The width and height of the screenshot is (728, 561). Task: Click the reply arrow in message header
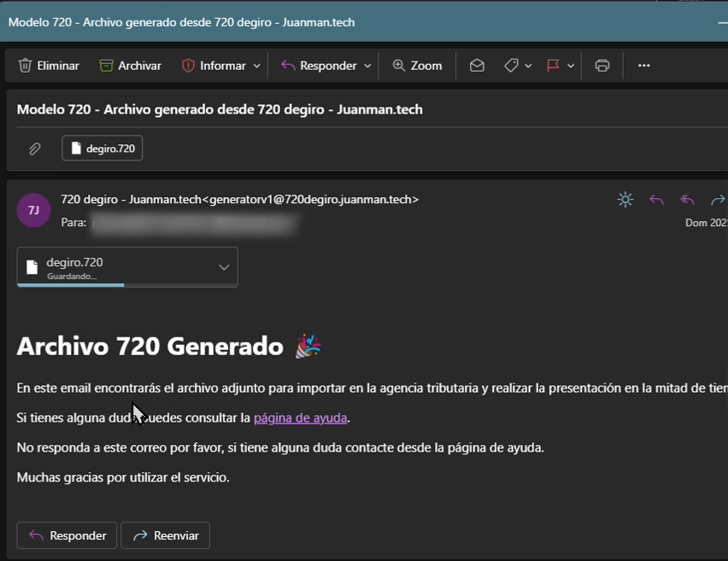coord(656,200)
